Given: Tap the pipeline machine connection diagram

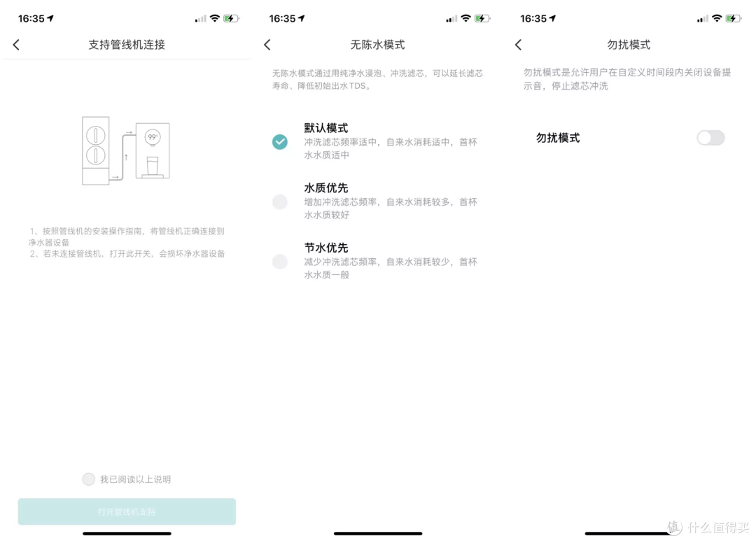Looking at the screenshot, I should click(x=126, y=150).
